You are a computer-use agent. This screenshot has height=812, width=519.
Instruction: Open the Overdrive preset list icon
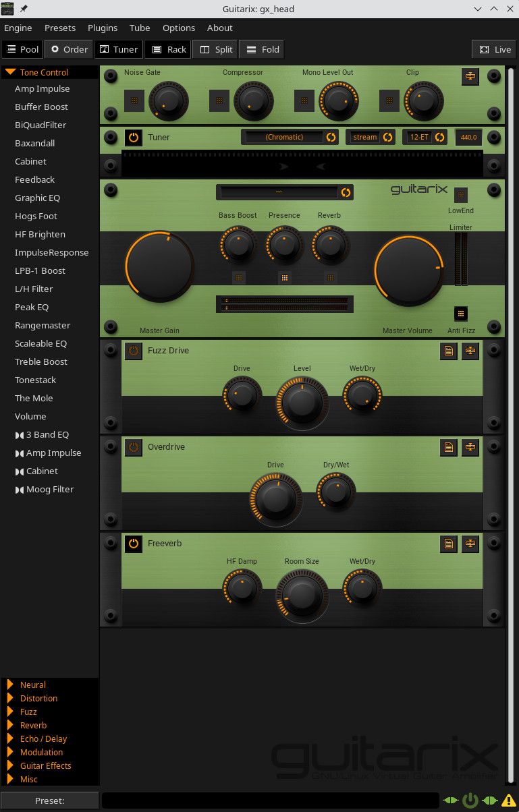[x=449, y=447]
